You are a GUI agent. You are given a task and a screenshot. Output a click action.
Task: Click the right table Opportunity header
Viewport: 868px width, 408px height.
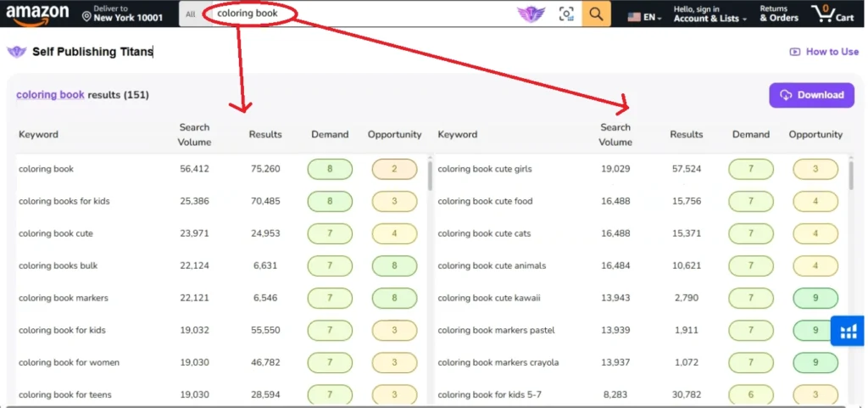pyautogui.click(x=816, y=135)
